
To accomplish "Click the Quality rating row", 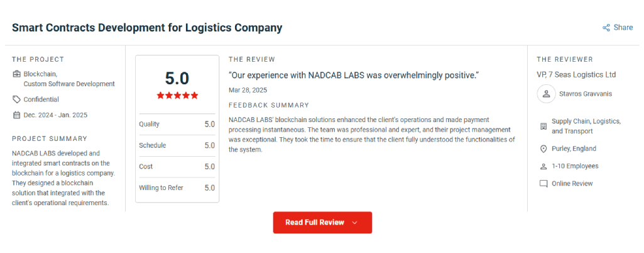I will tap(177, 124).
